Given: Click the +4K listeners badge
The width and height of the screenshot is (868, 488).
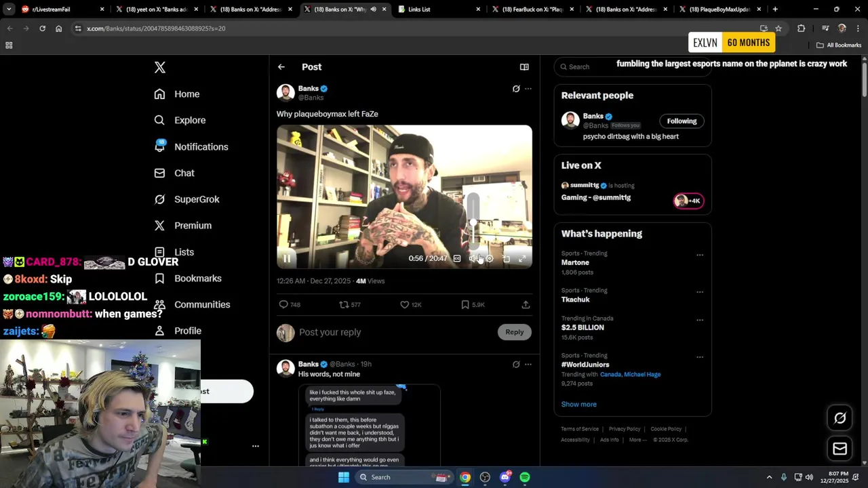Looking at the screenshot, I should tap(688, 201).
